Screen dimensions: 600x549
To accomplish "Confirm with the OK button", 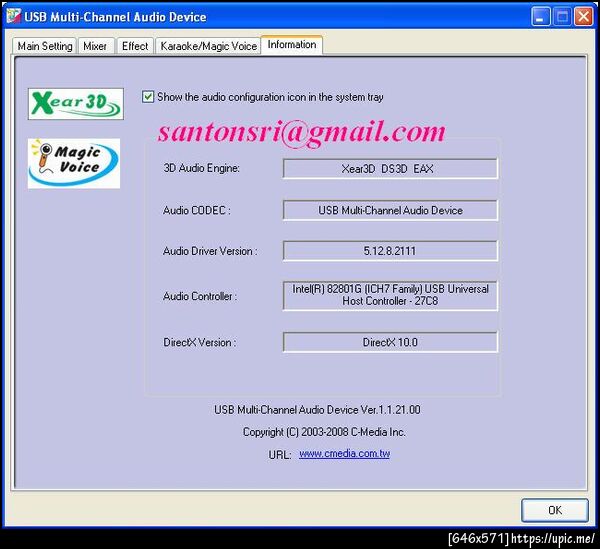I will (554, 510).
